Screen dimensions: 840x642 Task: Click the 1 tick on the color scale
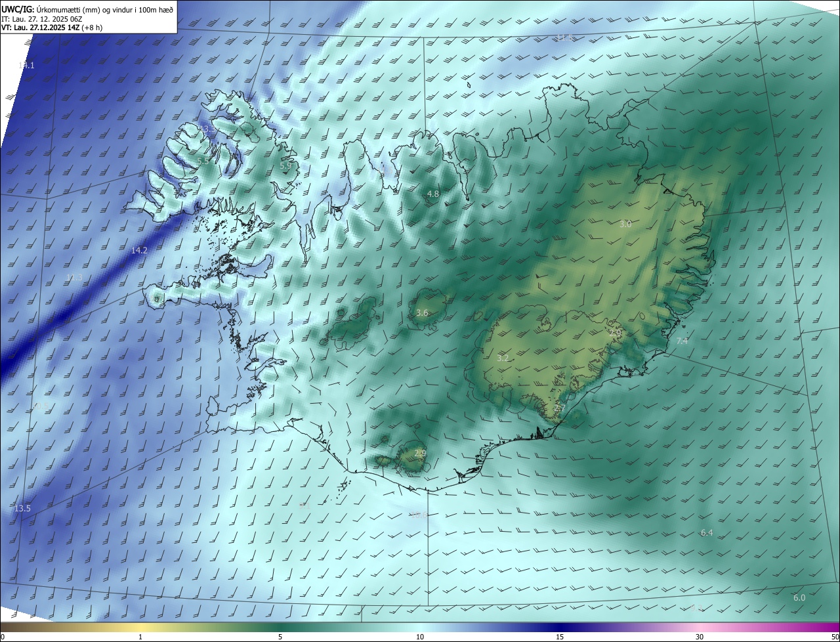pos(141,637)
